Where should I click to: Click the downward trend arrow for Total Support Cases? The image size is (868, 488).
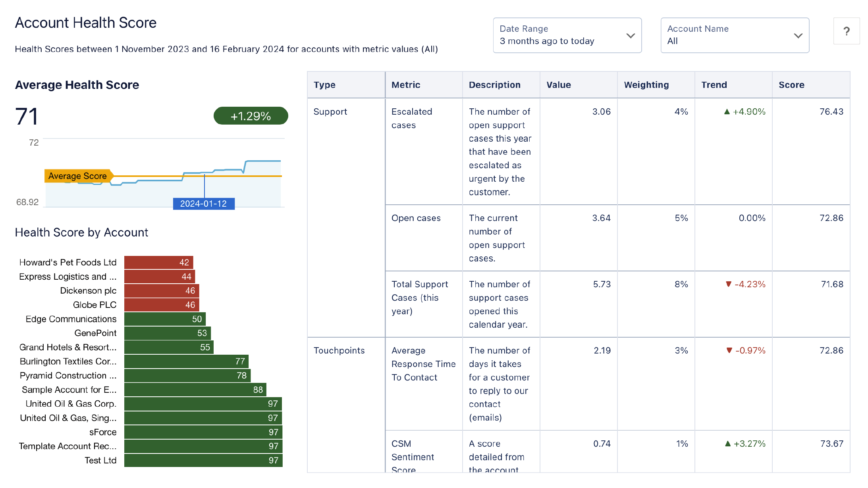tap(729, 284)
